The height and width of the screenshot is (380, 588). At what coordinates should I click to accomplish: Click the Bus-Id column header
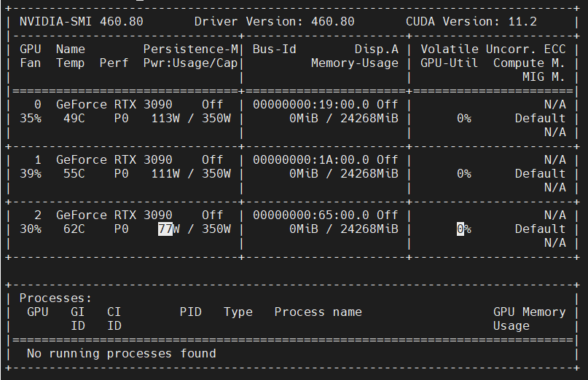[x=274, y=49]
